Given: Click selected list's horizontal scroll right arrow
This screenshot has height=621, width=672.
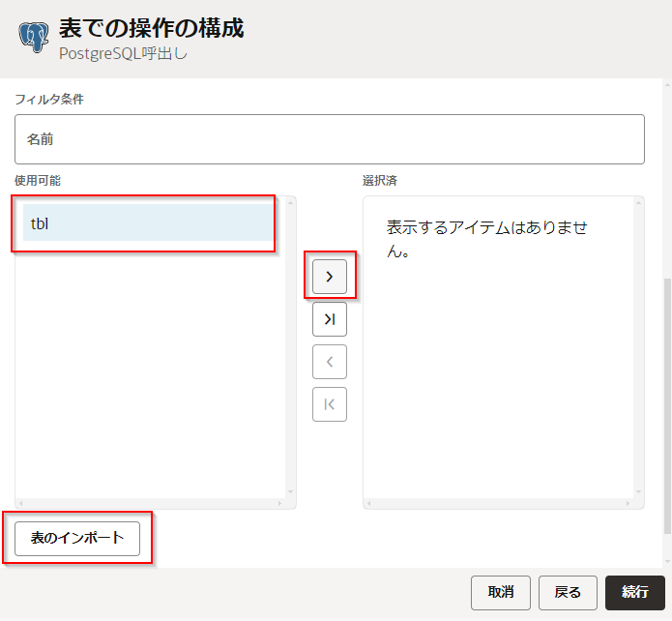Looking at the screenshot, I should (x=628, y=504).
